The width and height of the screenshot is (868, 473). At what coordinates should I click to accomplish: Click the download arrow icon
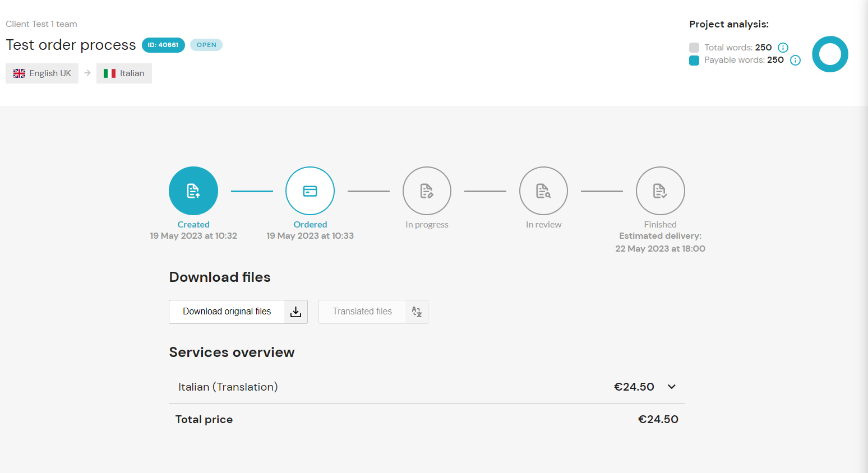[x=296, y=312]
